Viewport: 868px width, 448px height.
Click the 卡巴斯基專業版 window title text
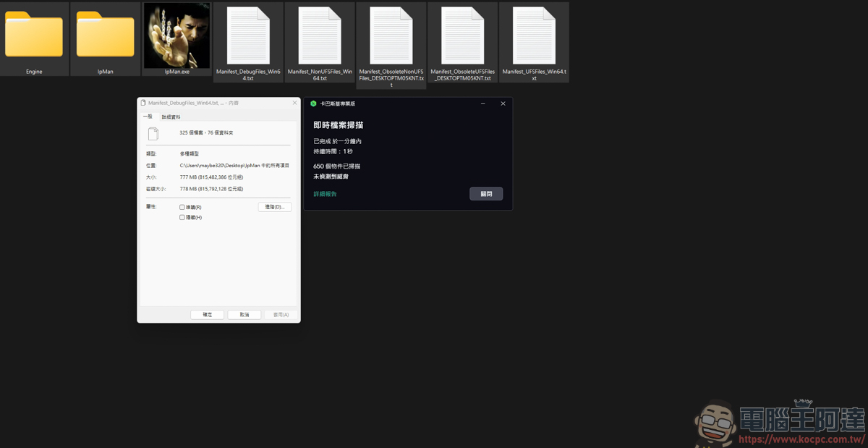click(x=338, y=103)
